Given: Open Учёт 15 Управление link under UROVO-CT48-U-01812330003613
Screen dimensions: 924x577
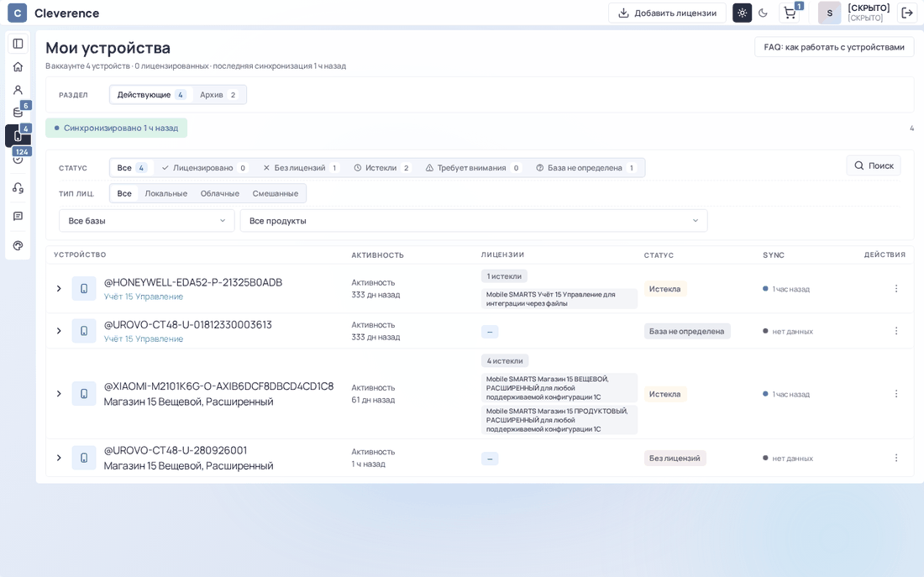Looking at the screenshot, I should click(143, 338).
